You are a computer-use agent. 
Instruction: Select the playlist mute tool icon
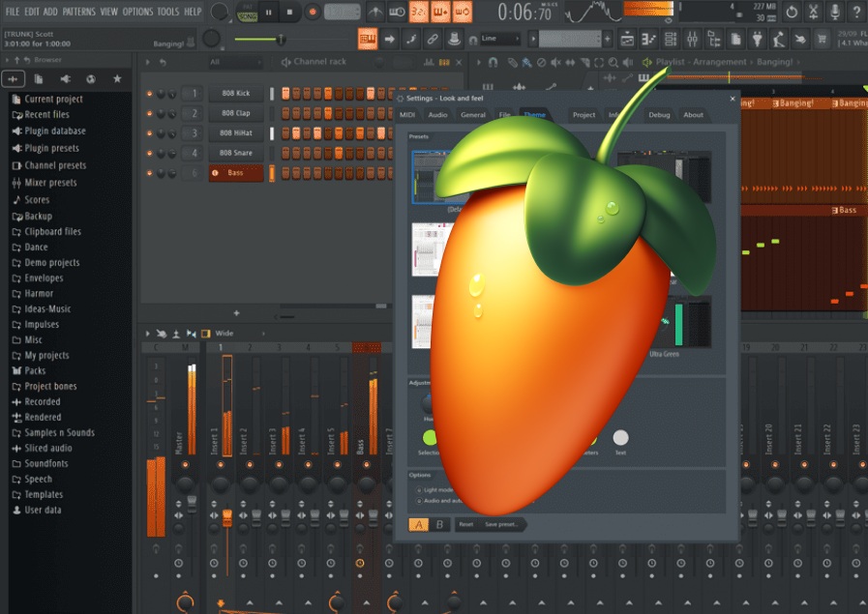555,63
